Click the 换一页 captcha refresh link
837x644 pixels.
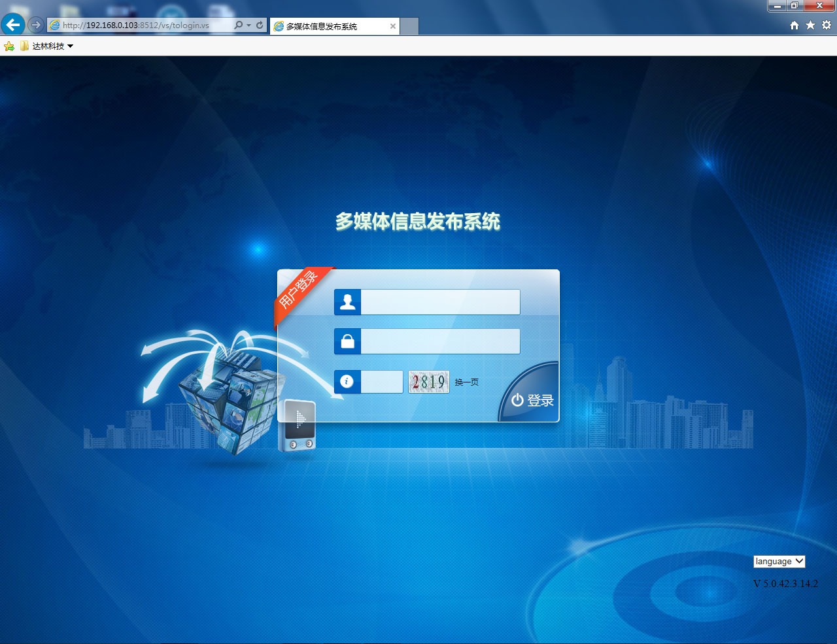(x=467, y=382)
